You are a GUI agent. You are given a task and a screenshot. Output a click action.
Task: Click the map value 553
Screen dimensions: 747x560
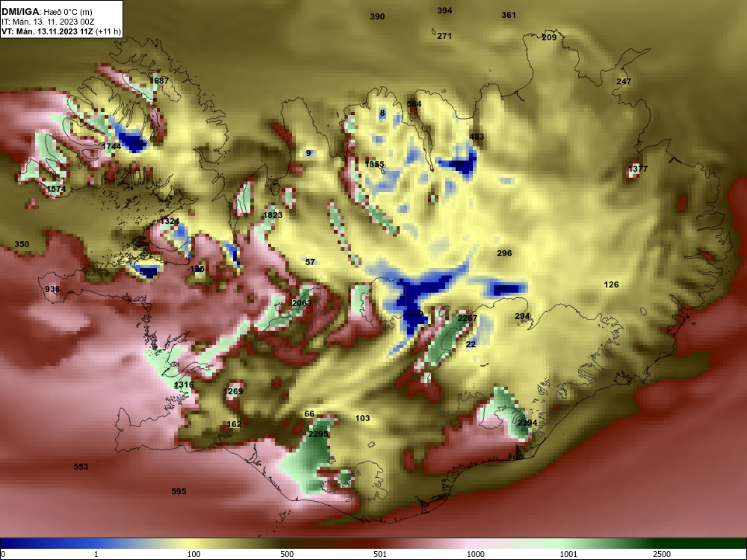click(81, 467)
